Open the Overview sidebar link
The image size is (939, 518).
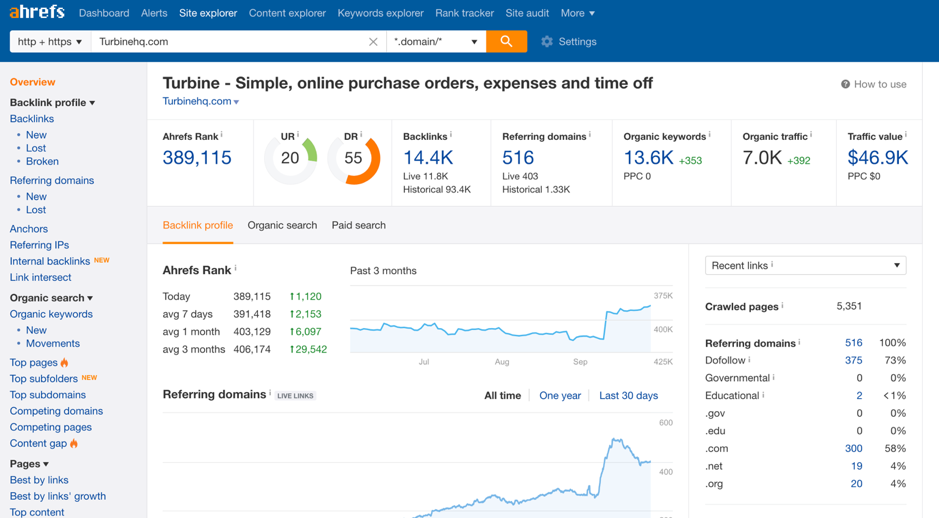pos(32,82)
